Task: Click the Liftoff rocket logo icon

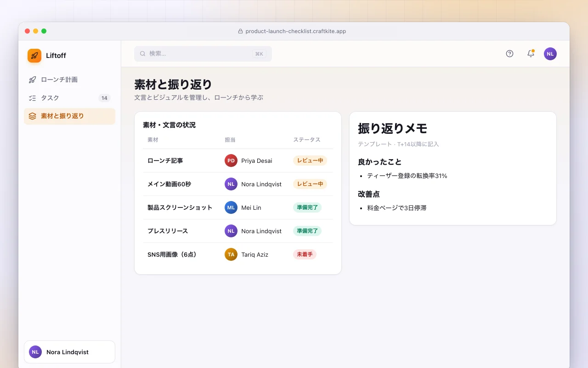Action: pos(34,56)
